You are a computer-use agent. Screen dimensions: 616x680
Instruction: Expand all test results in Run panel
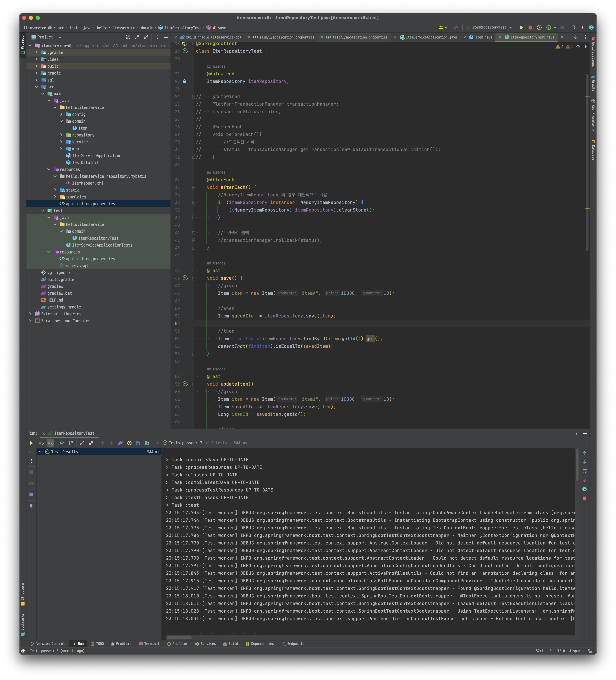point(82,443)
